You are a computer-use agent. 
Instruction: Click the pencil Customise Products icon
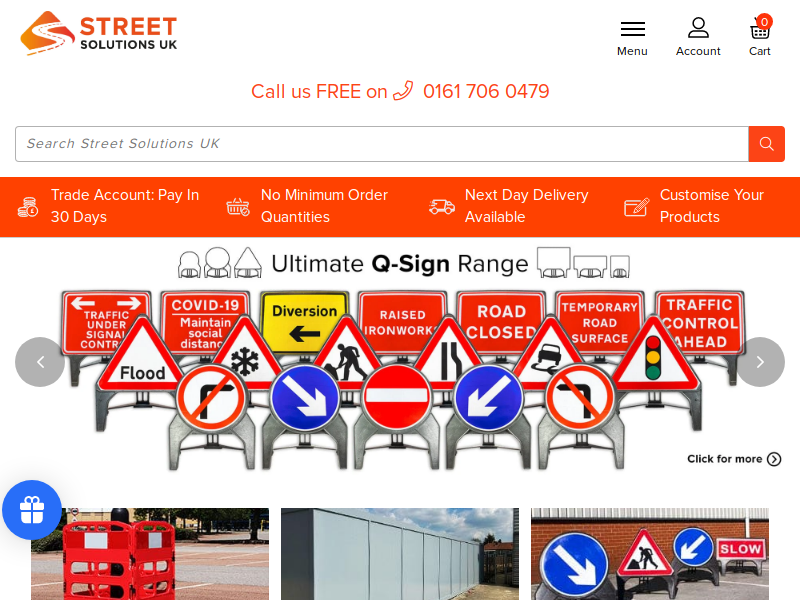point(637,207)
